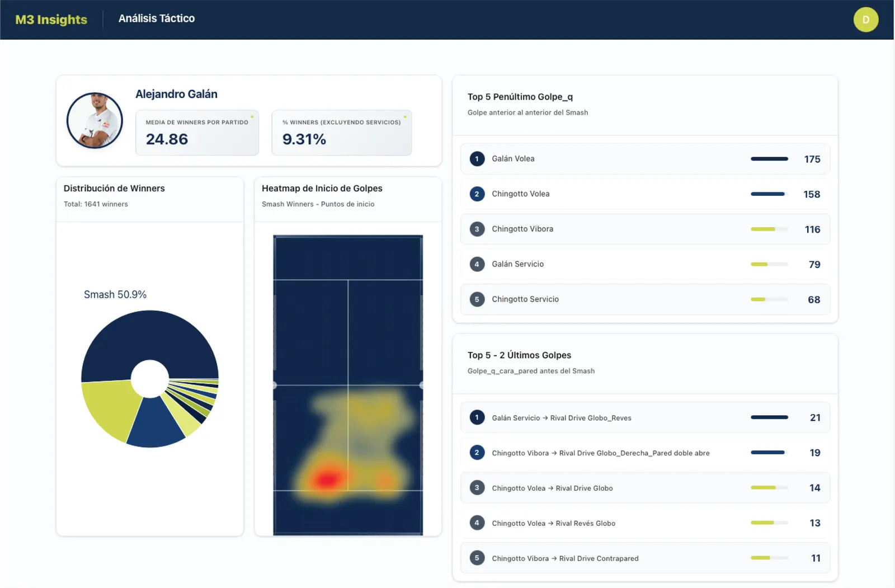Click the Smash 50.9% pie chart label

115,294
